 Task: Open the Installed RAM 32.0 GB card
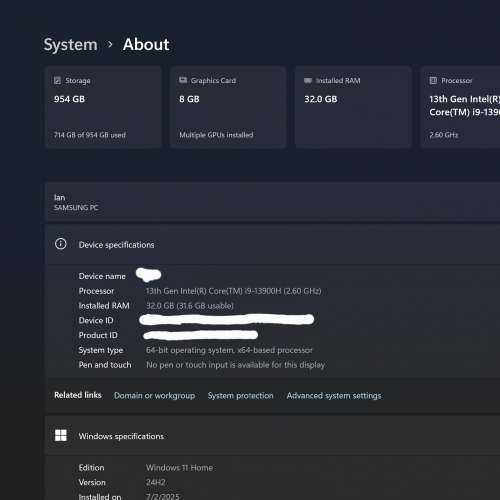(353, 107)
